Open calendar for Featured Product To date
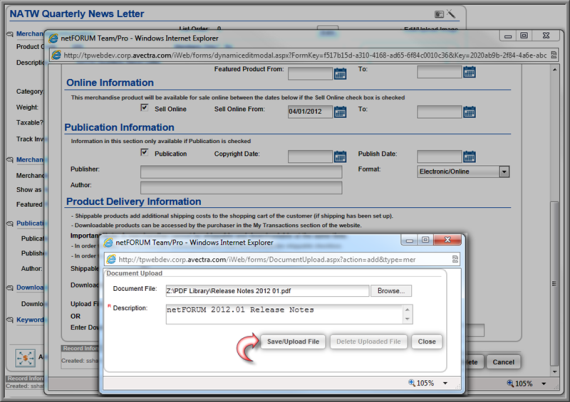Viewport: 570px width, 402px height. tap(469, 72)
